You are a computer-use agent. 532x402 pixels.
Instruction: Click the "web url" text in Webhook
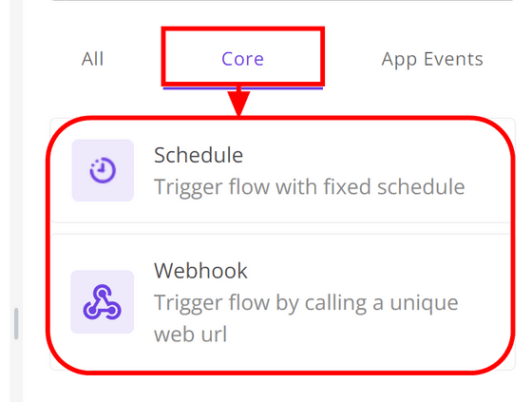(190, 335)
